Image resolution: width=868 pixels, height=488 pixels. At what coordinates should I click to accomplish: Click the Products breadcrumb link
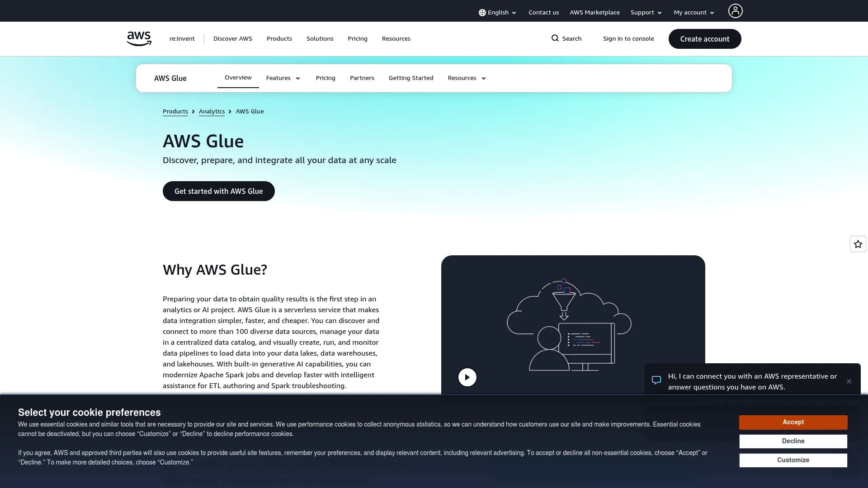175,112
